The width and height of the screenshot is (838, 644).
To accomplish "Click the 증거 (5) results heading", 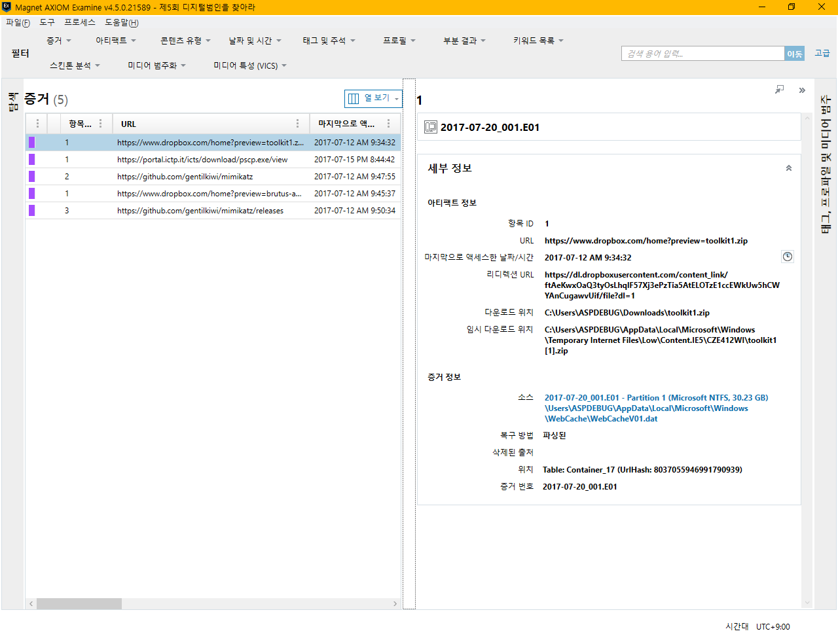I will coord(46,99).
